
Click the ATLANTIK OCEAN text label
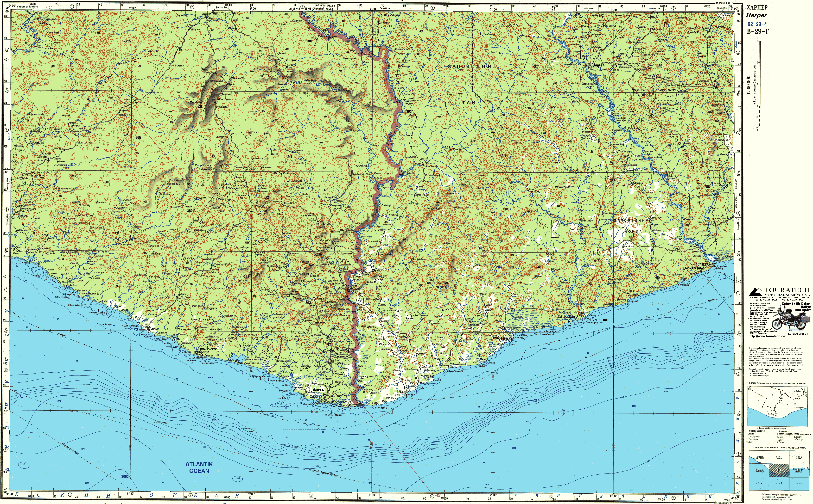199,467
